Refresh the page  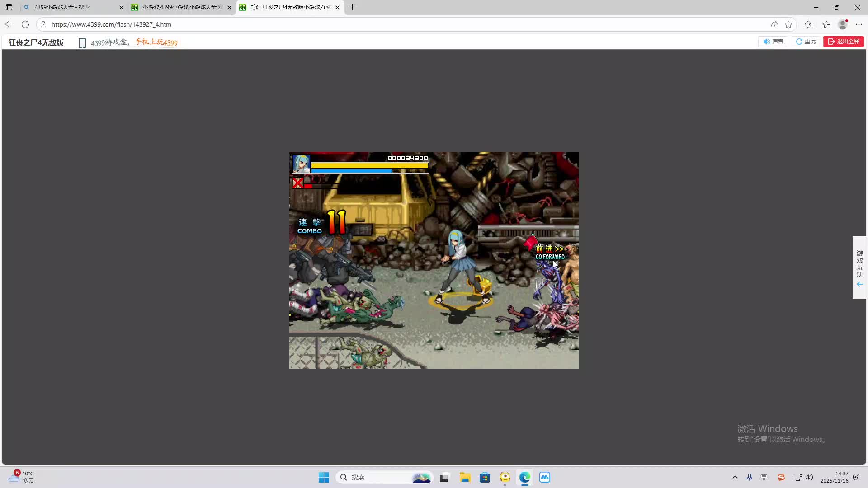pyautogui.click(x=25, y=24)
